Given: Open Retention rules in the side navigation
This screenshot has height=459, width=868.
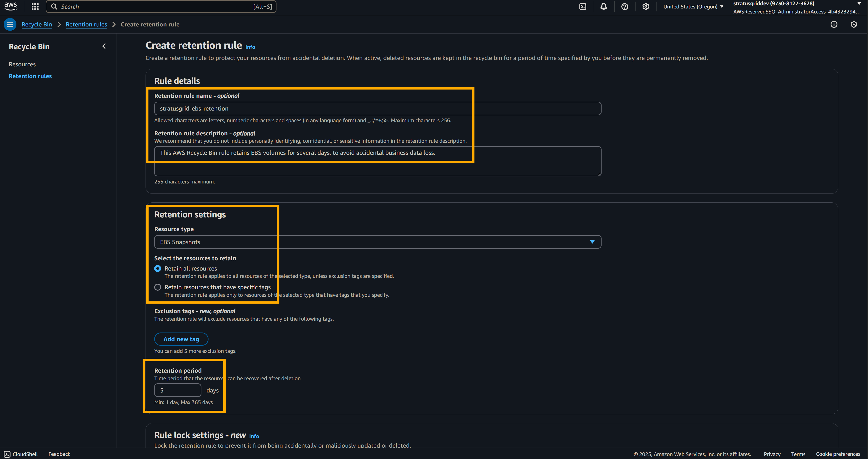Looking at the screenshot, I should click(30, 76).
